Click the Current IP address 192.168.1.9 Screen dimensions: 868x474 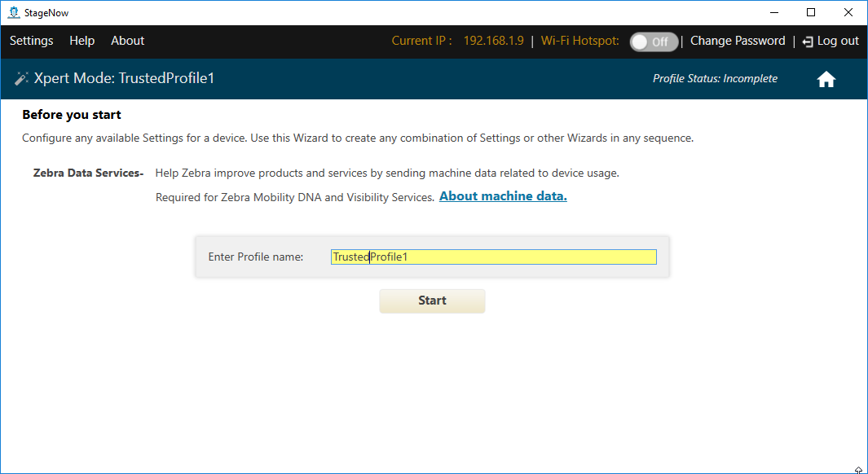coord(493,41)
